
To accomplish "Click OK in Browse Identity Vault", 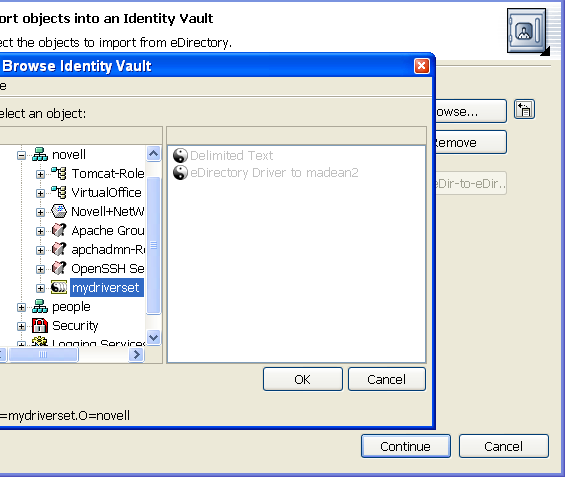I will (303, 379).
